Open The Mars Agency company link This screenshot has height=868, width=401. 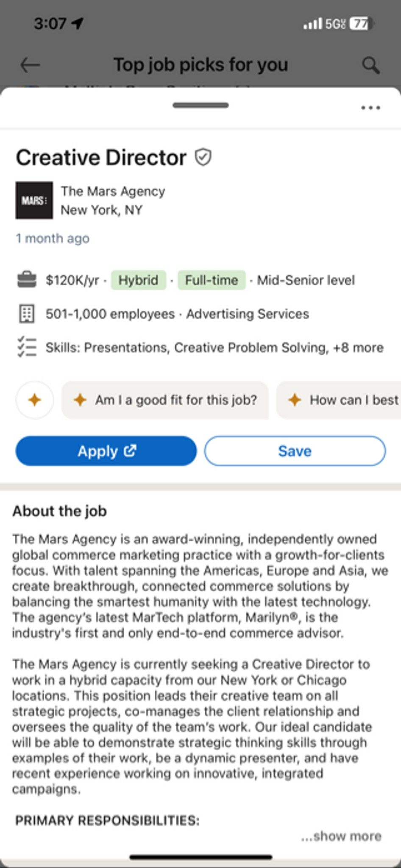[113, 191]
